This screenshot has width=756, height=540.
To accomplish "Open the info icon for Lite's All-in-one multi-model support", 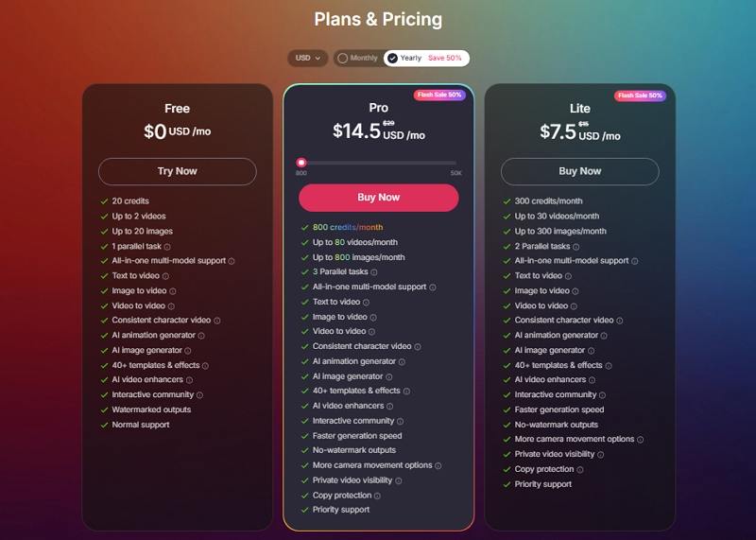I will 635,261.
